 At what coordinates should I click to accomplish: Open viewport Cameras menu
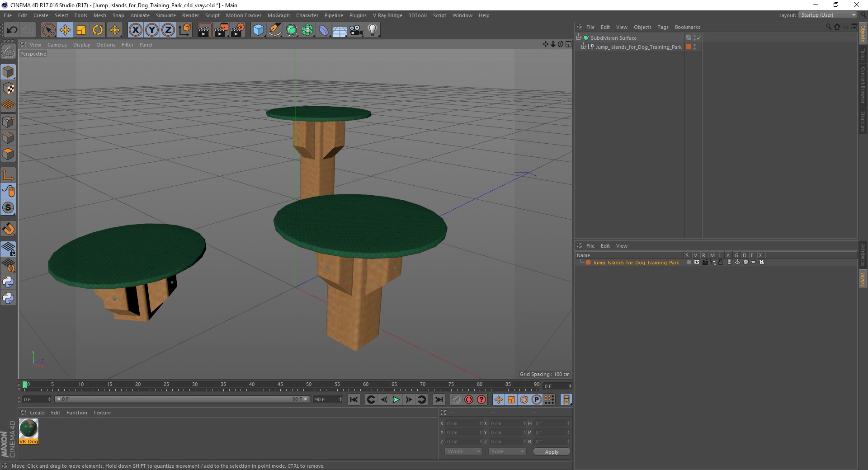(57, 45)
